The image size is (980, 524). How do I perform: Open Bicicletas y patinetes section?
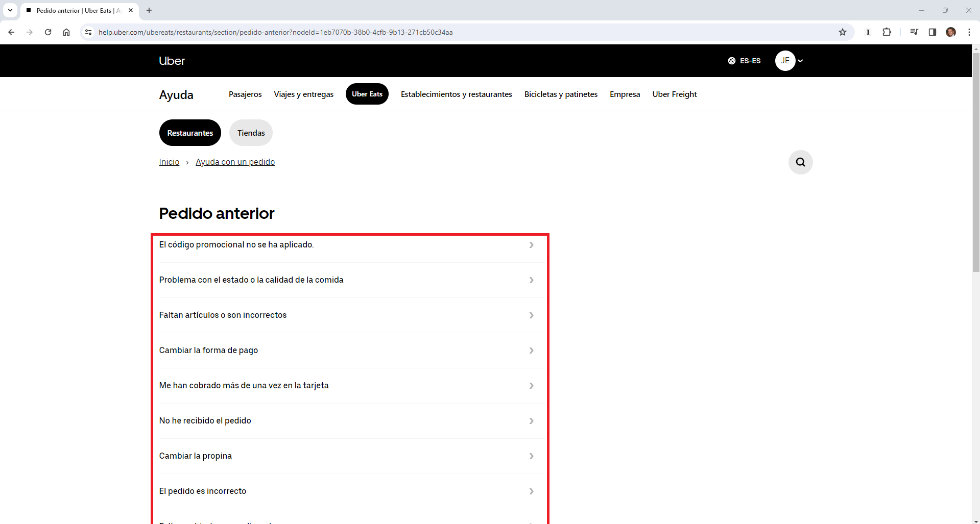click(561, 94)
